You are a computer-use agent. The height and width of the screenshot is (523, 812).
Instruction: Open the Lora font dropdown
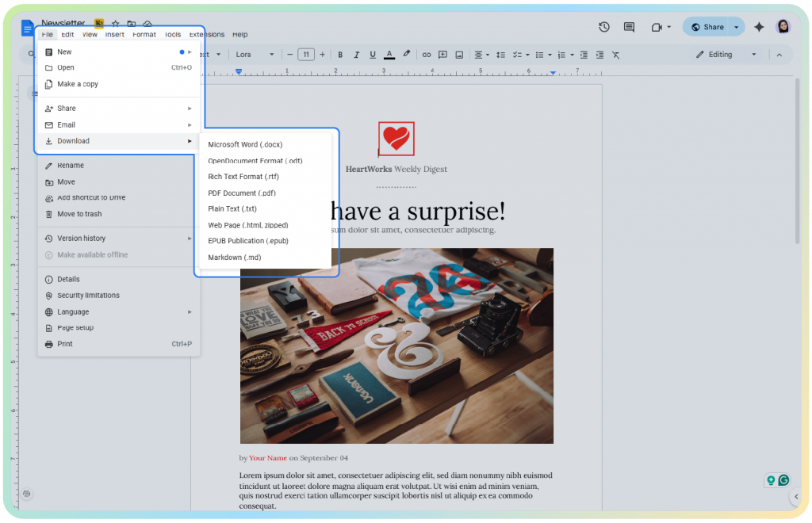(255, 55)
